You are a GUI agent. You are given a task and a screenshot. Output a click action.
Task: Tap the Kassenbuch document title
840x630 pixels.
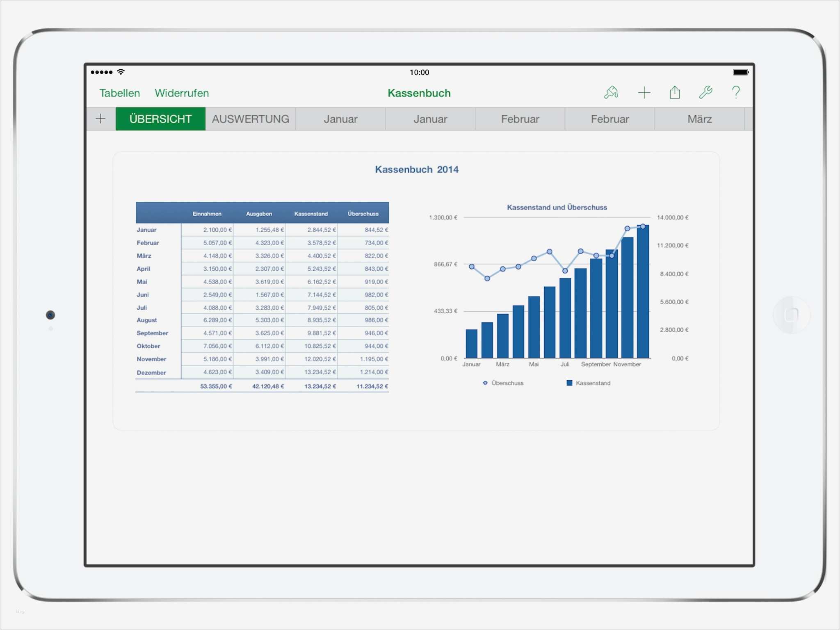[x=419, y=93]
